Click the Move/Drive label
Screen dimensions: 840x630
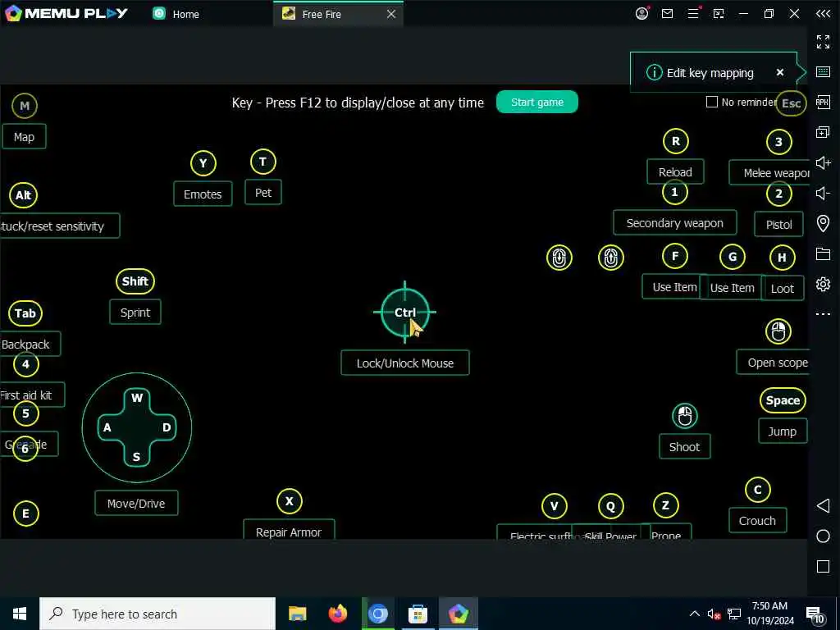tap(136, 503)
